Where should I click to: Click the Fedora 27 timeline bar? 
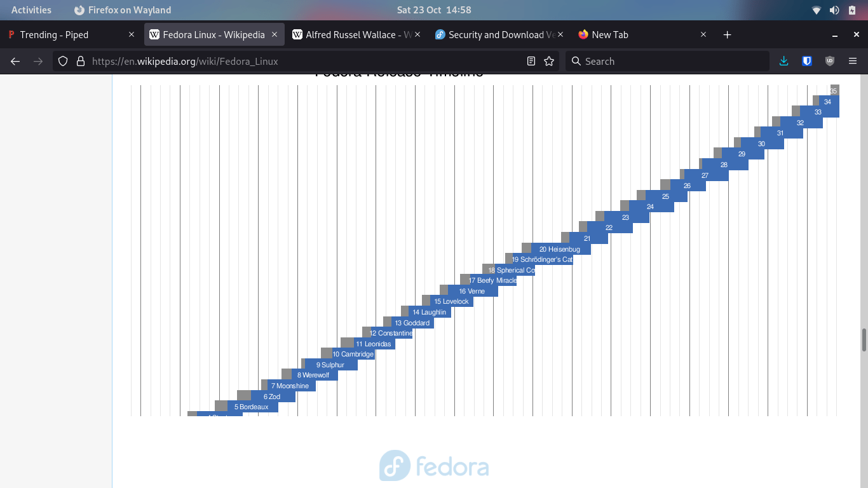(707, 175)
